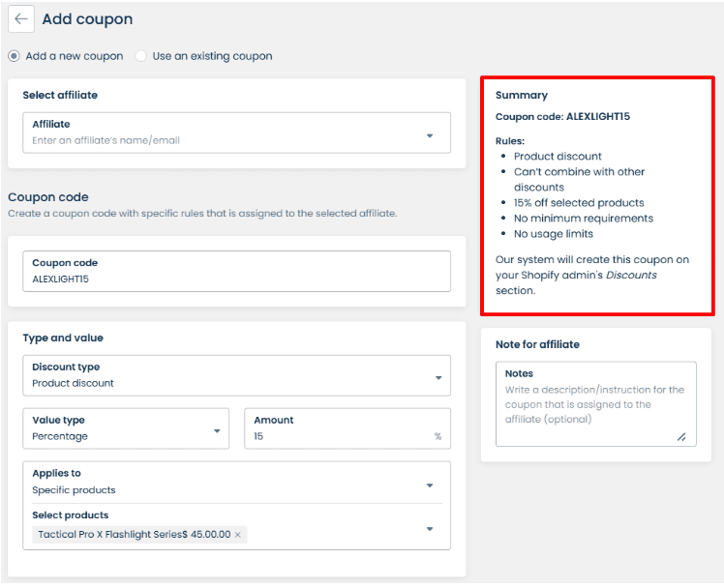This screenshot has width=724, height=588.
Task: Focus the affiliate name/email search field
Action: (223, 140)
